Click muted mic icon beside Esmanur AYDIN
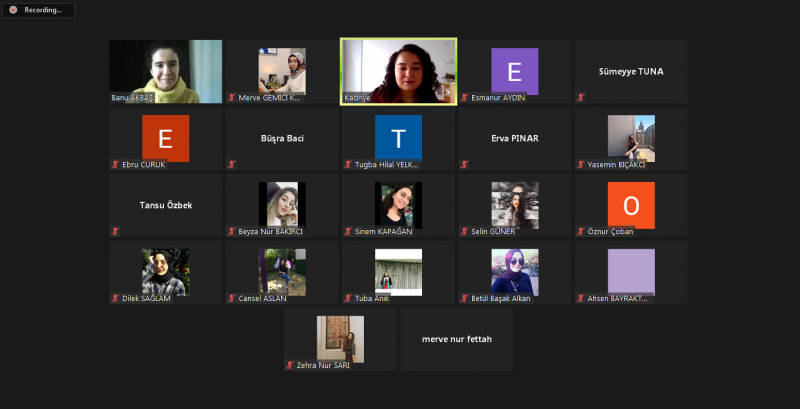This screenshot has width=800, height=409. 465,98
